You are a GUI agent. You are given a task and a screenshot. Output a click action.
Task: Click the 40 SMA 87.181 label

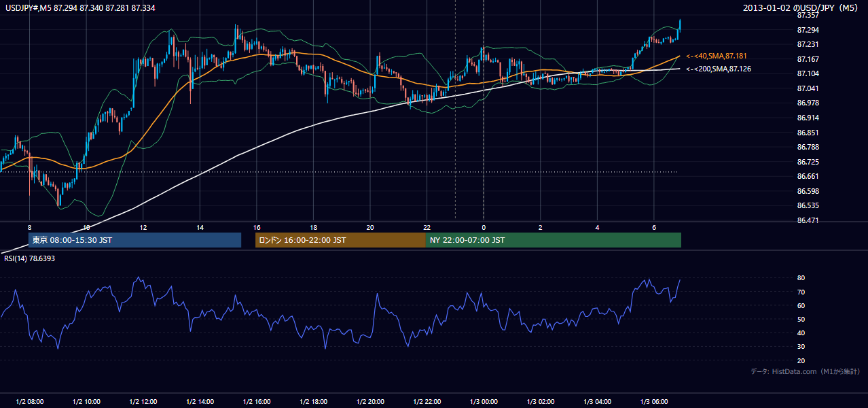(717, 56)
